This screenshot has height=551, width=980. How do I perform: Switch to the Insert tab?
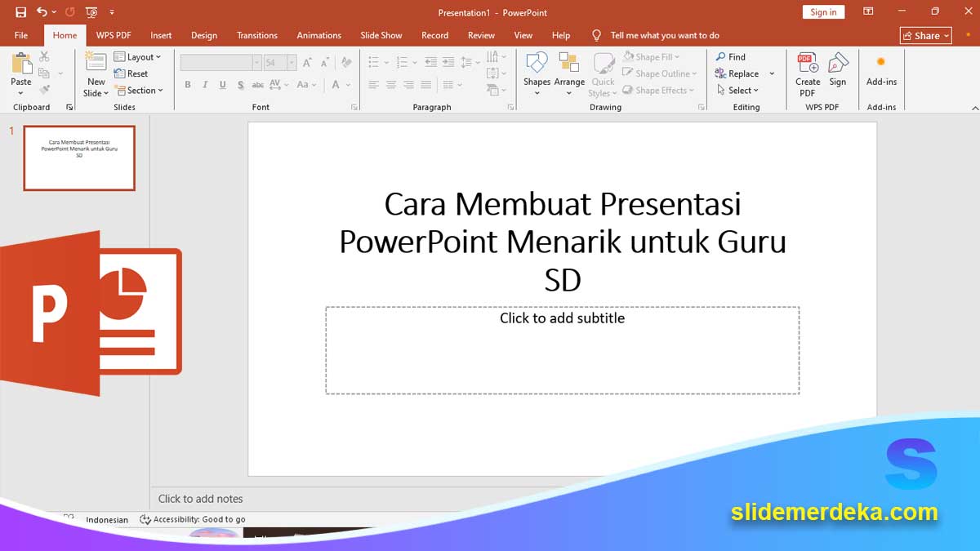(161, 35)
